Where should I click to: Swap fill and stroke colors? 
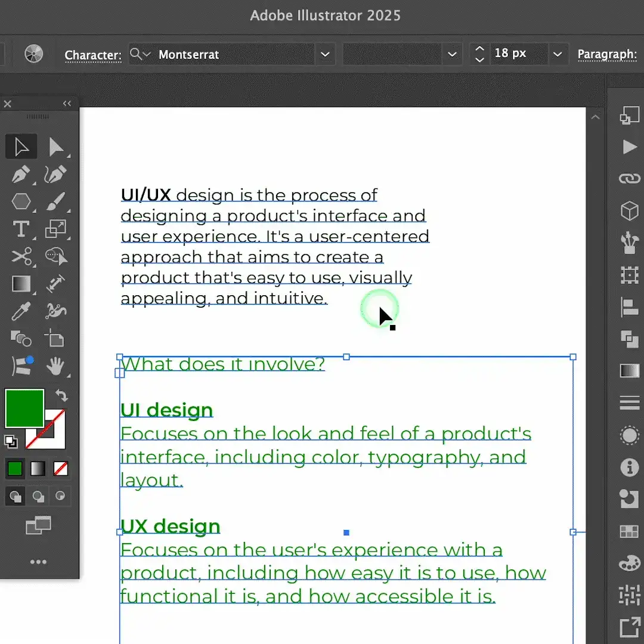pos(60,395)
